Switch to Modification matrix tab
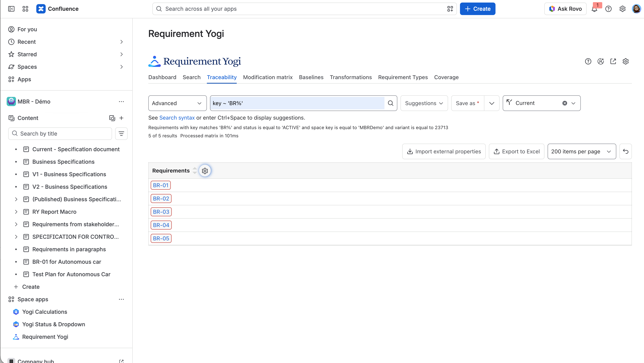This screenshot has height=363, width=644. click(x=268, y=77)
